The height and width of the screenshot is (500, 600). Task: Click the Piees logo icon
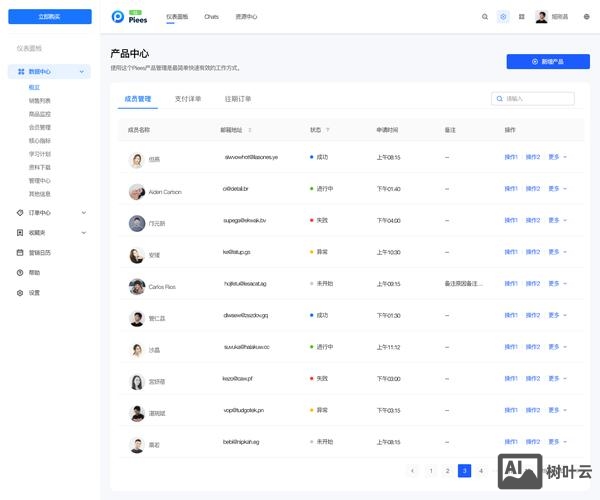click(x=119, y=17)
